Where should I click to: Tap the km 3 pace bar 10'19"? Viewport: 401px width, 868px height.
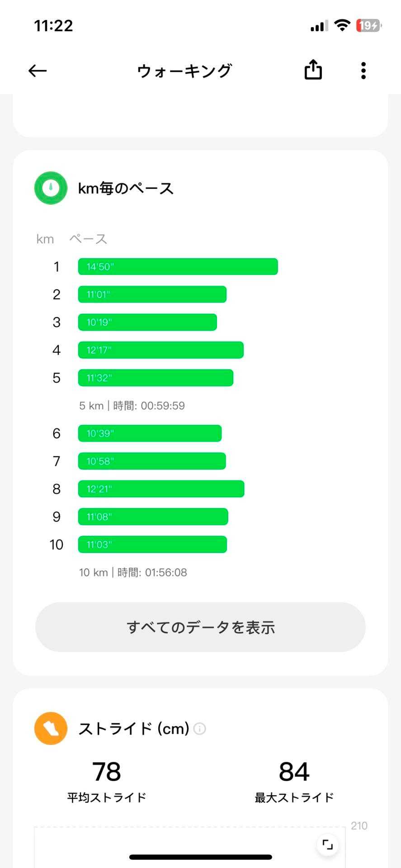tap(147, 322)
